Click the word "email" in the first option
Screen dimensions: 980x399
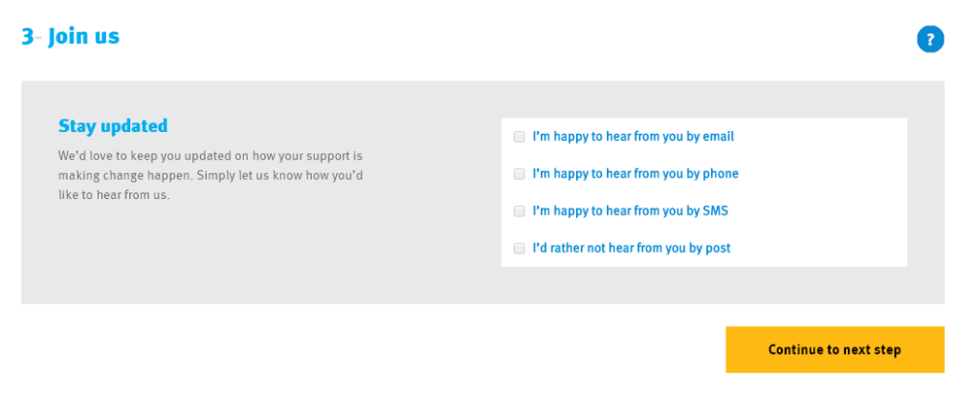[x=718, y=137]
